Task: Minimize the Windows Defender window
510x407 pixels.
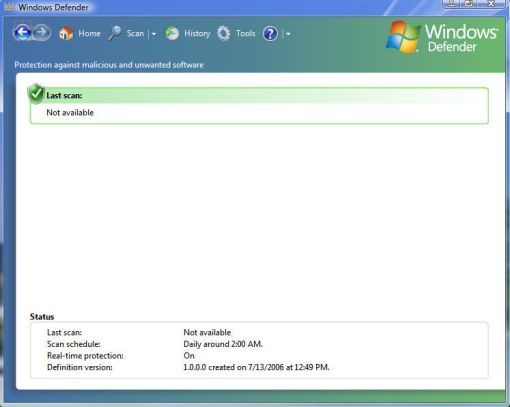Action: click(451, 4)
